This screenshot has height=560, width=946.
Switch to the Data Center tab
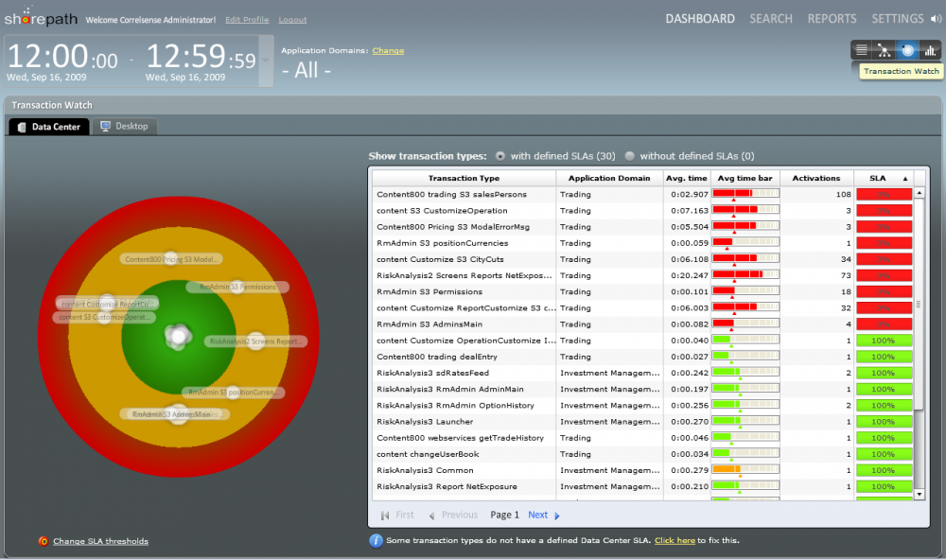(49, 127)
